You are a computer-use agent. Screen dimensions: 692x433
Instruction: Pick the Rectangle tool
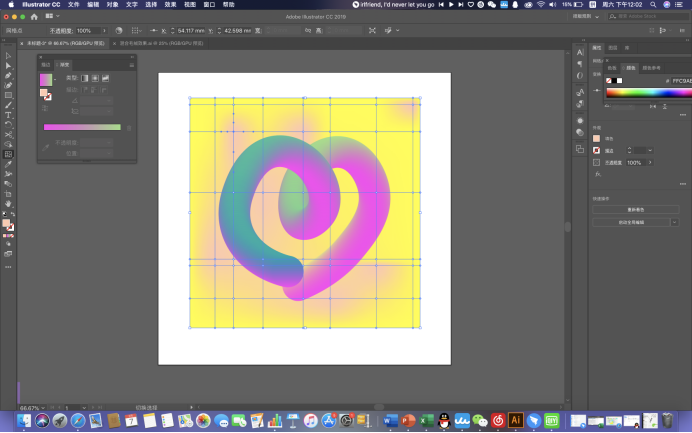click(x=8, y=95)
